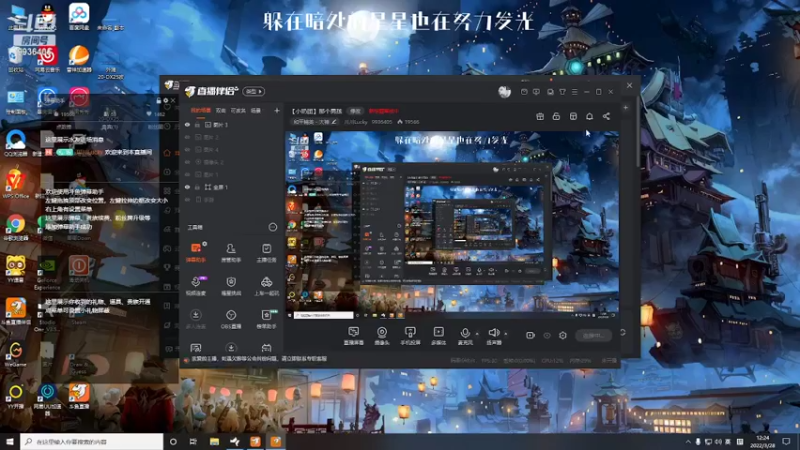Click the unlock padlock icon above preview
The width and height of the screenshot is (800, 450).
pos(556,116)
